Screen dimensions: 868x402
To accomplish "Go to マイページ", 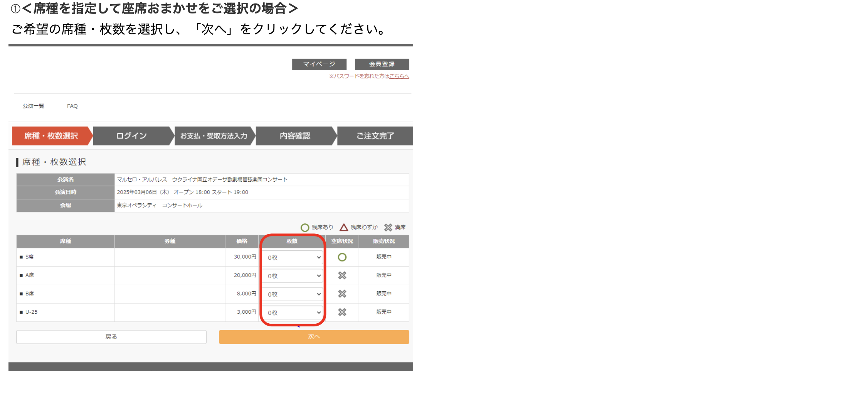I will pyautogui.click(x=319, y=64).
